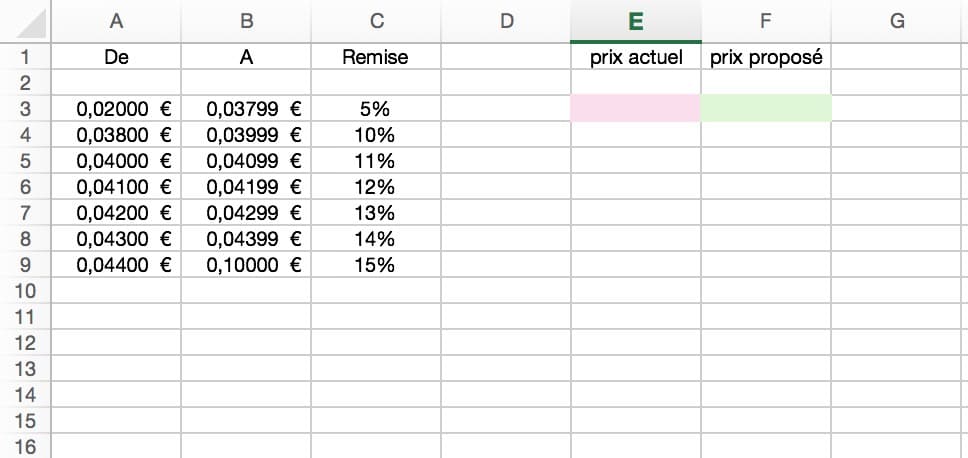Select column B header
This screenshot has width=968, height=458.
pos(246,21)
